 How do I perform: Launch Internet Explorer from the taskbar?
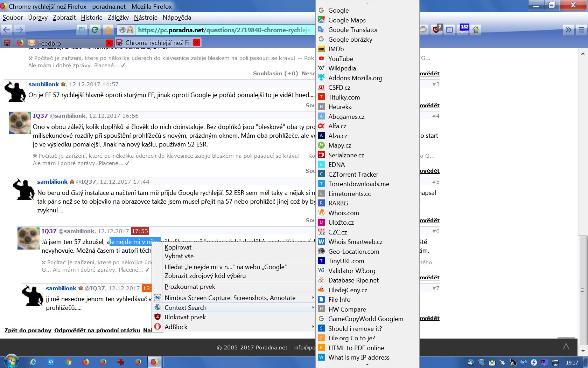click(x=33, y=362)
